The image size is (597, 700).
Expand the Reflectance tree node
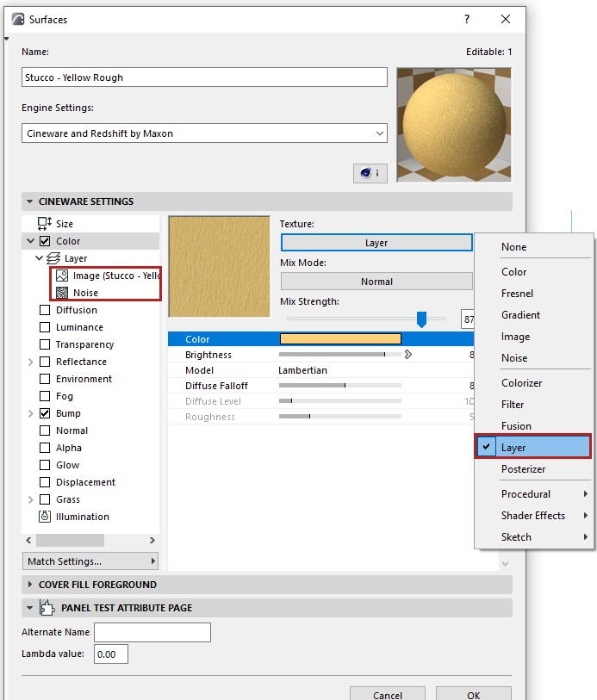30,362
